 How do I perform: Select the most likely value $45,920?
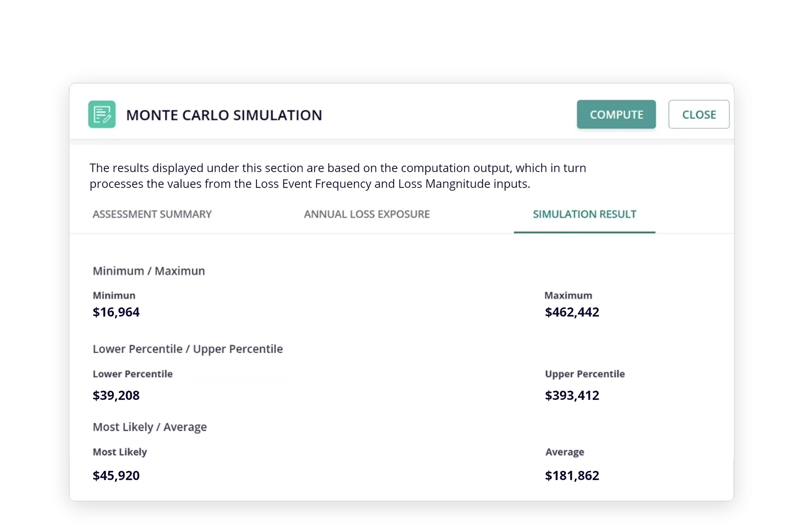coord(116,475)
